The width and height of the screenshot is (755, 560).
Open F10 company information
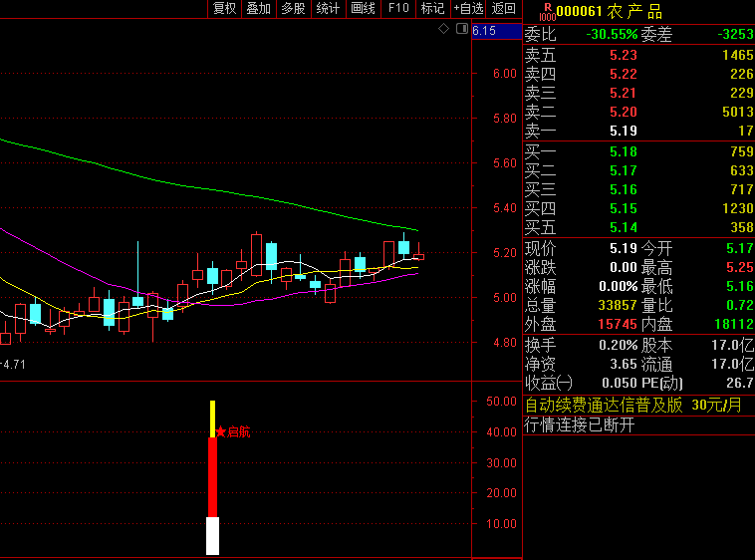click(398, 8)
